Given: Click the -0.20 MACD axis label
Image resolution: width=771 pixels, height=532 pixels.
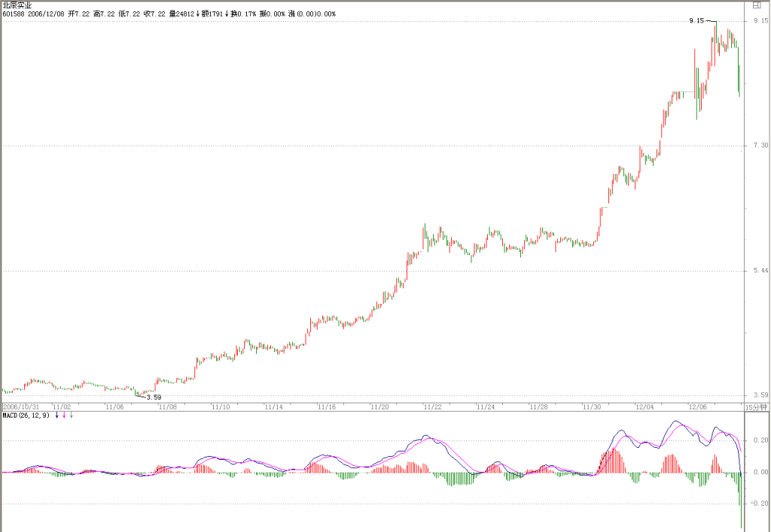Looking at the screenshot, I should 759,503.
